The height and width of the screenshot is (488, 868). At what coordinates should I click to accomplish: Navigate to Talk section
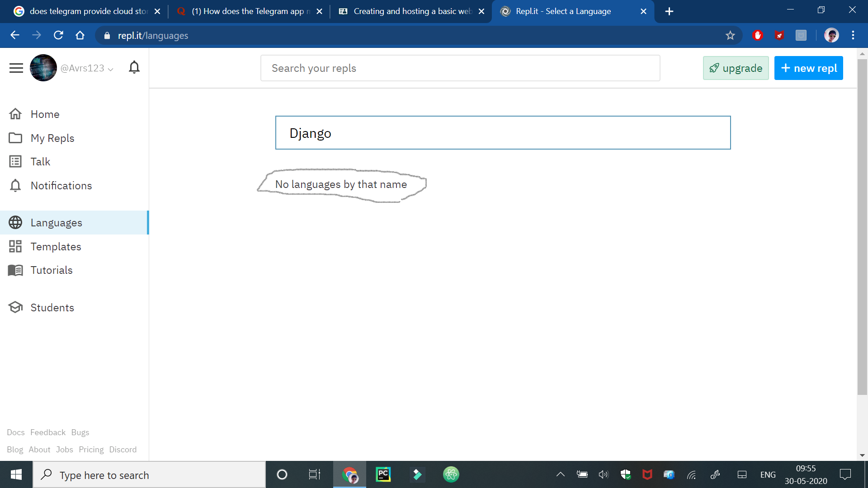(x=40, y=161)
